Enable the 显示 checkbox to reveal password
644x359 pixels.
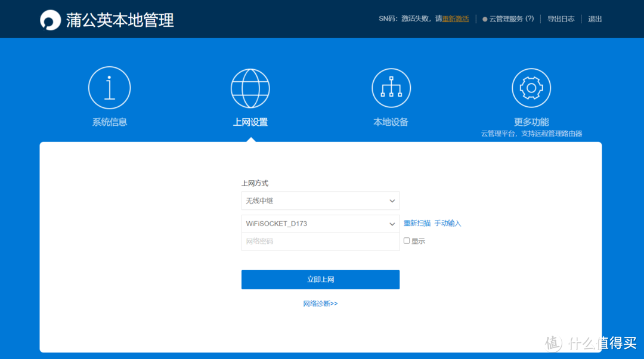pyautogui.click(x=406, y=240)
